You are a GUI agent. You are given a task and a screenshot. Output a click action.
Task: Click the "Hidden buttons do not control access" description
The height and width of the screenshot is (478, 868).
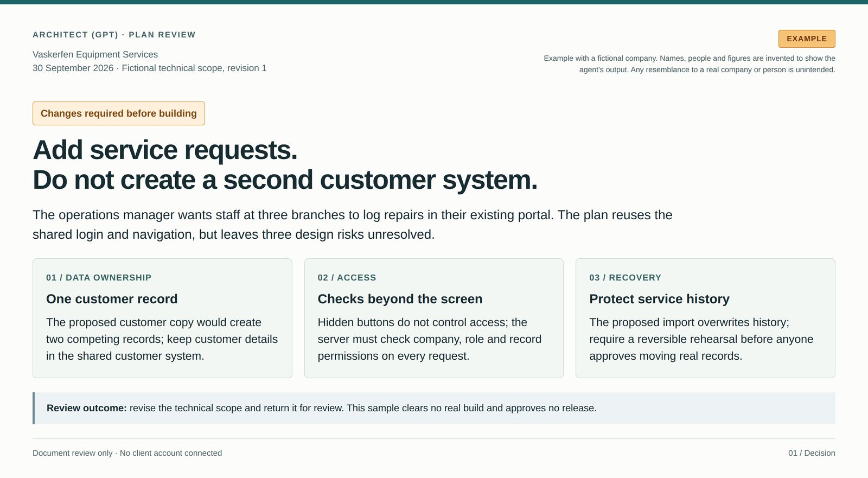point(430,339)
